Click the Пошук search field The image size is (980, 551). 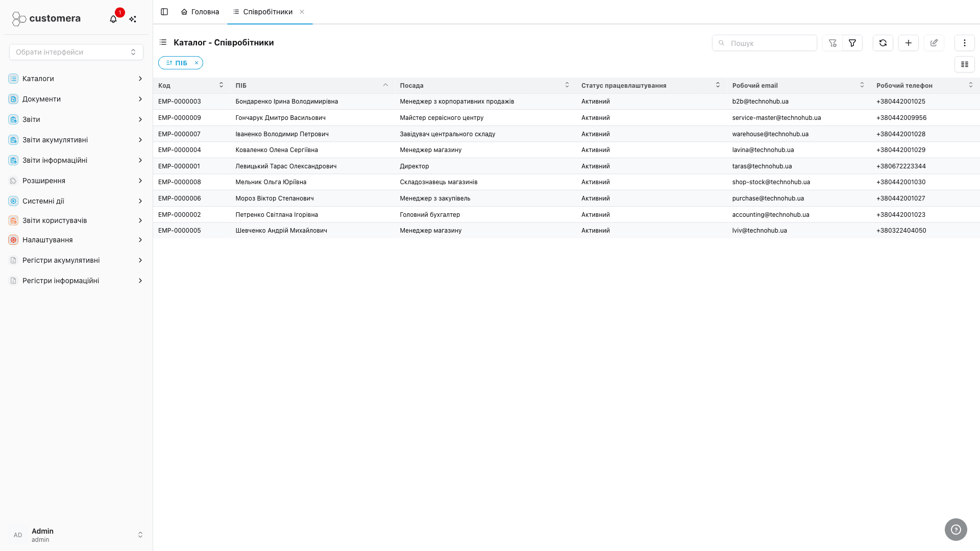(765, 43)
